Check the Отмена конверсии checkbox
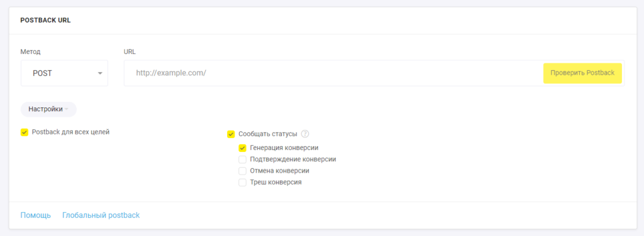Screen dimensions: 644x236 pyautogui.click(x=242, y=171)
